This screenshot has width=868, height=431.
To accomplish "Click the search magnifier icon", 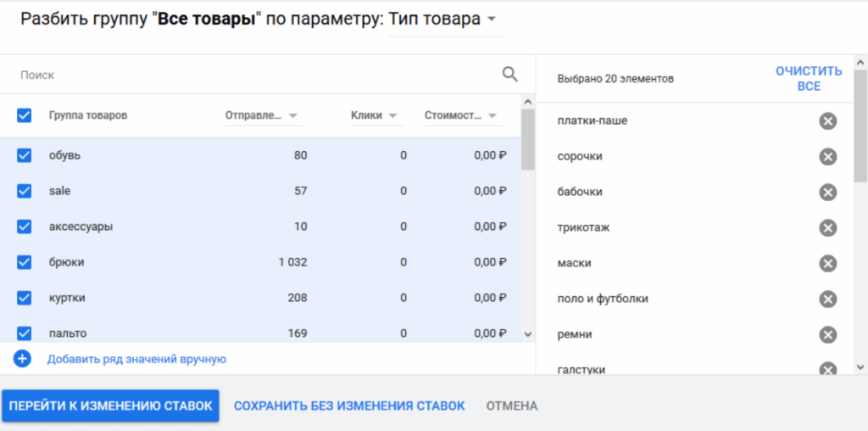I will 509,75.
